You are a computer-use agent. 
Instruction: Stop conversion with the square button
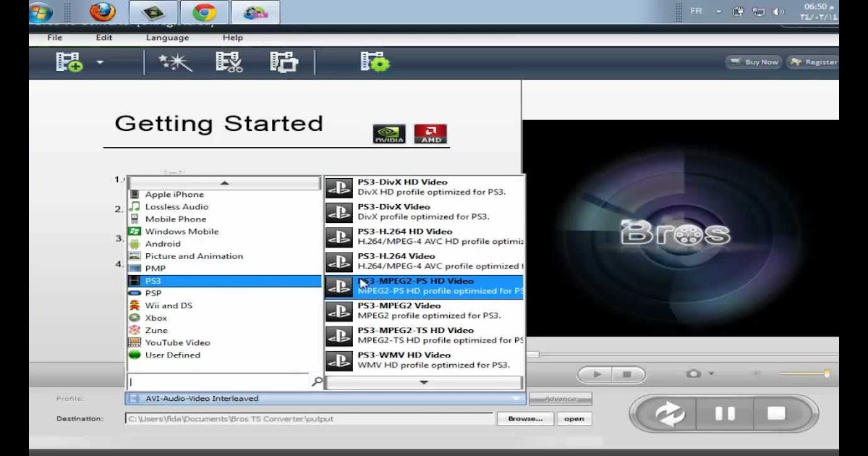point(777,414)
